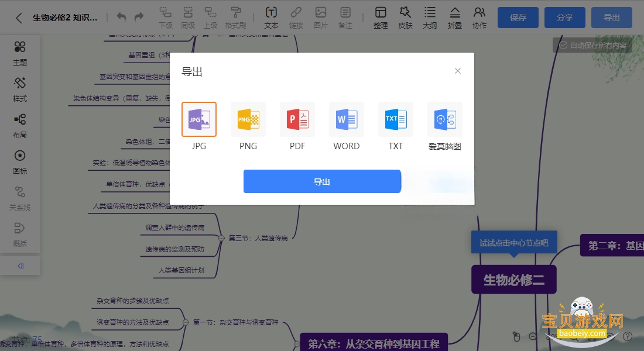Click the 分享 share button
Viewport: 644px width, 351px height.
click(565, 18)
